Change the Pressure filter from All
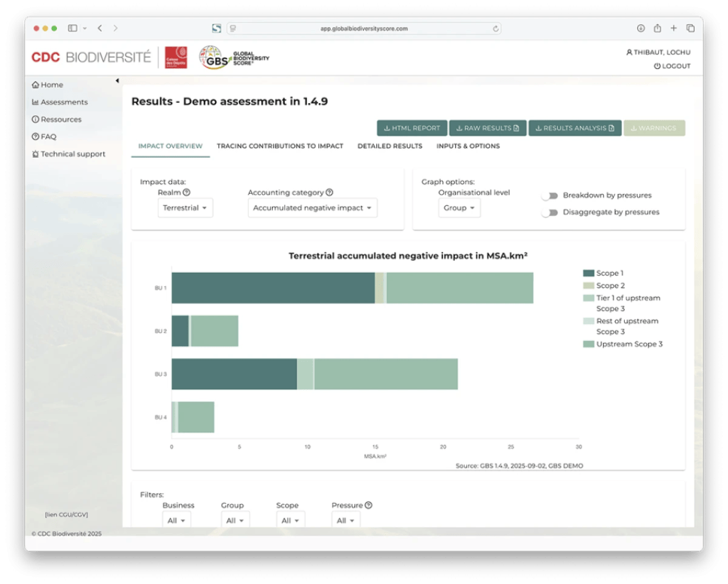The width and height of the screenshot is (728, 584). pos(346,520)
